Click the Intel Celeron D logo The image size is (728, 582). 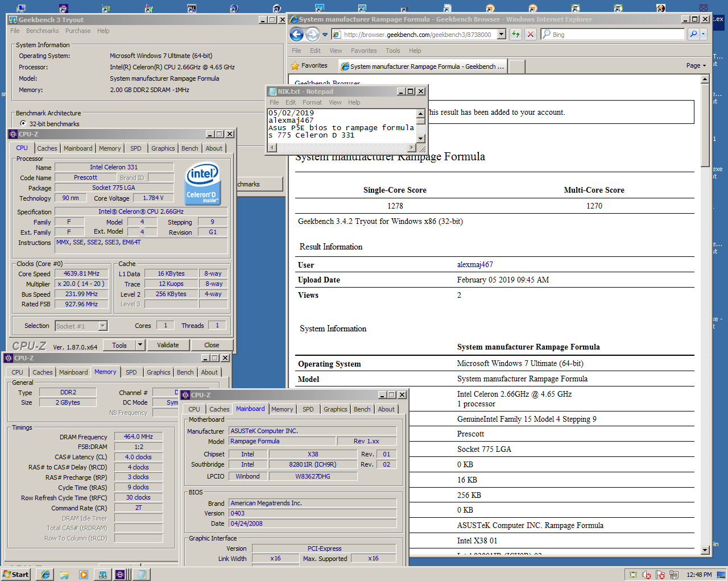click(x=202, y=184)
